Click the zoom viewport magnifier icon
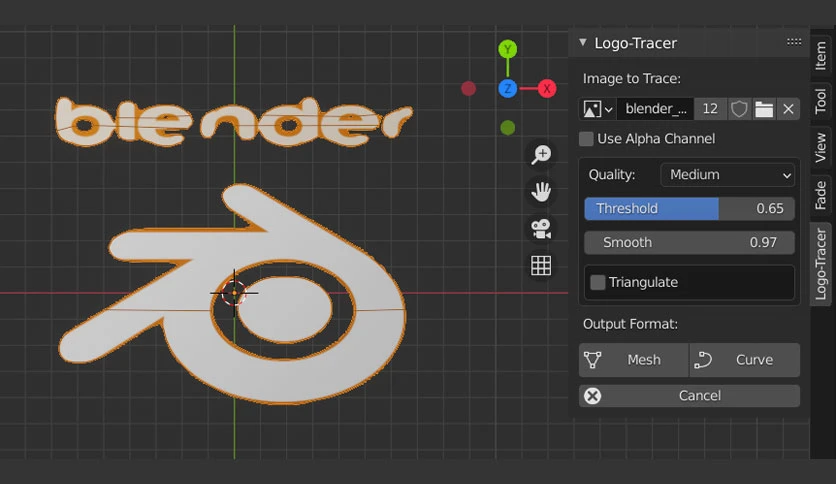This screenshot has height=484, width=836. pos(541,155)
